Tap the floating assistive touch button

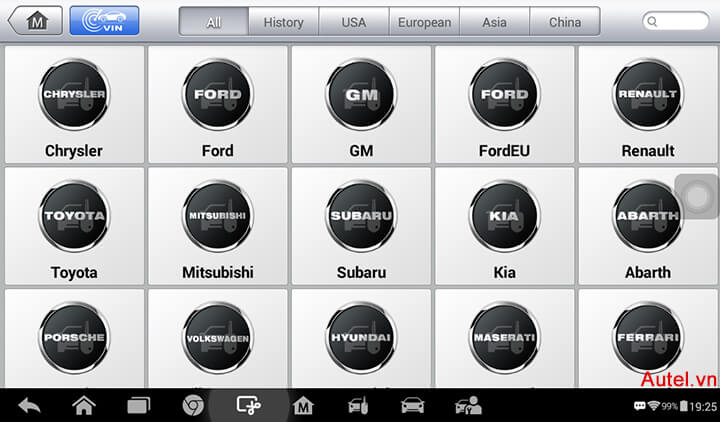click(x=698, y=196)
